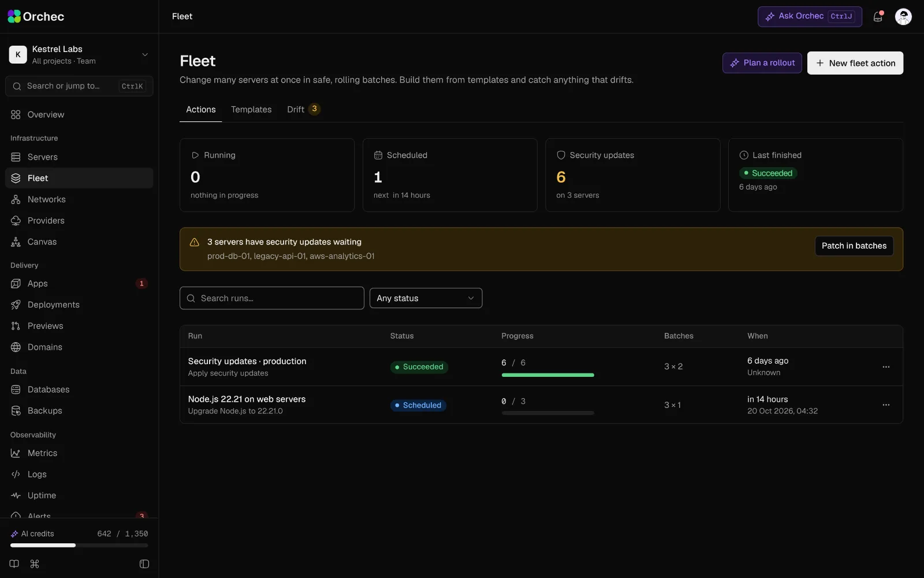The width and height of the screenshot is (924, 578).
Task: Open row menu for Security updates run
Action: tap(886, 367)
